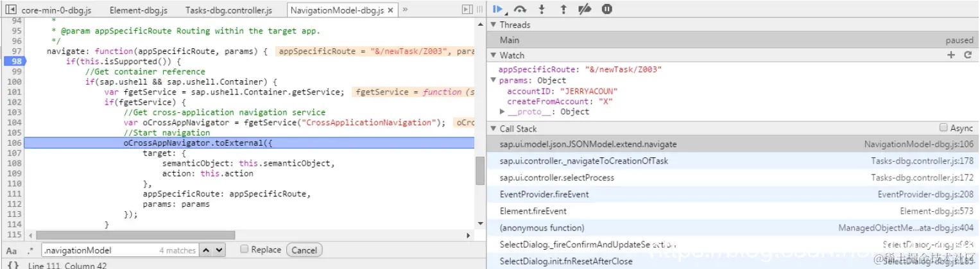Open Tasks-dbg.controller.js:178 source link

click(x=922, y=161)
